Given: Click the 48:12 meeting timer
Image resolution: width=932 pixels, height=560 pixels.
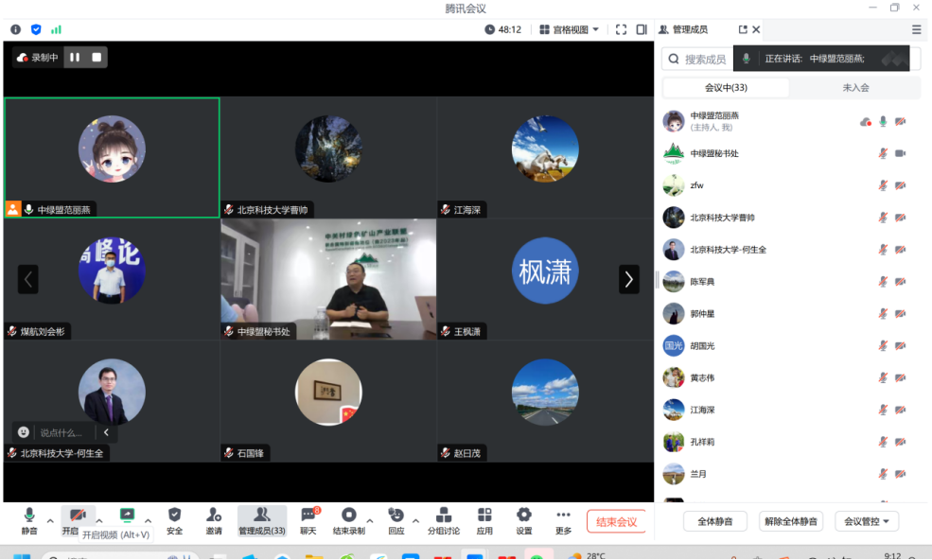Looking at the screenshot, I should coord(502,29).
